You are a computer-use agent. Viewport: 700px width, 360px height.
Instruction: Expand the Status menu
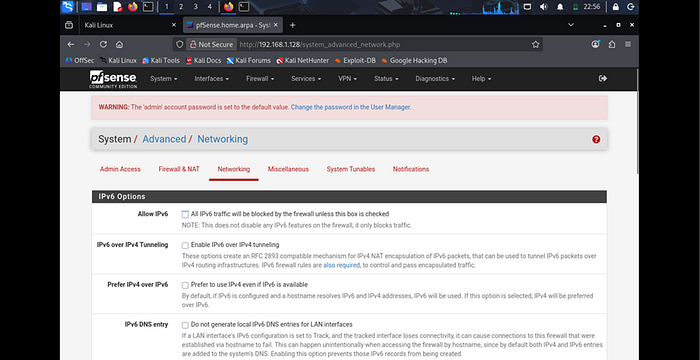tap(386, 79)
